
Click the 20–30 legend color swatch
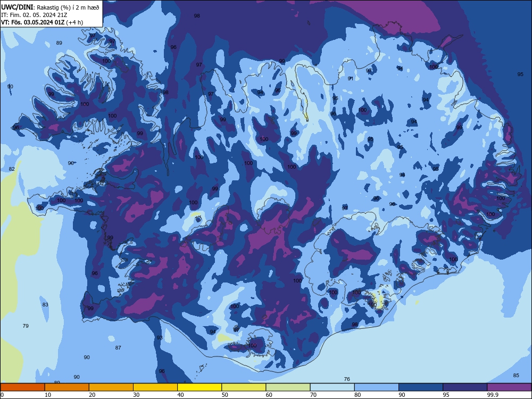coord(111,387)
